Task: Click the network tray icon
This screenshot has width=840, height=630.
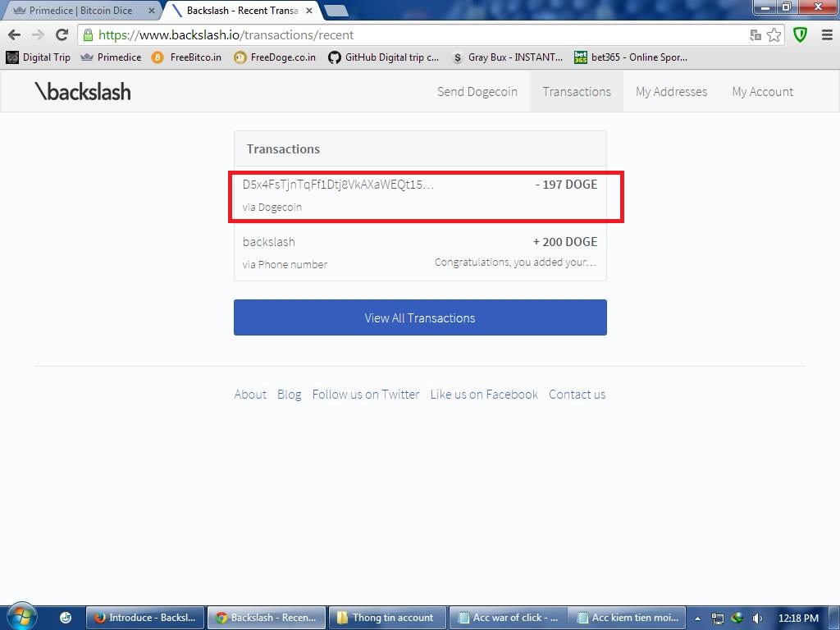Action: [718, 619]
